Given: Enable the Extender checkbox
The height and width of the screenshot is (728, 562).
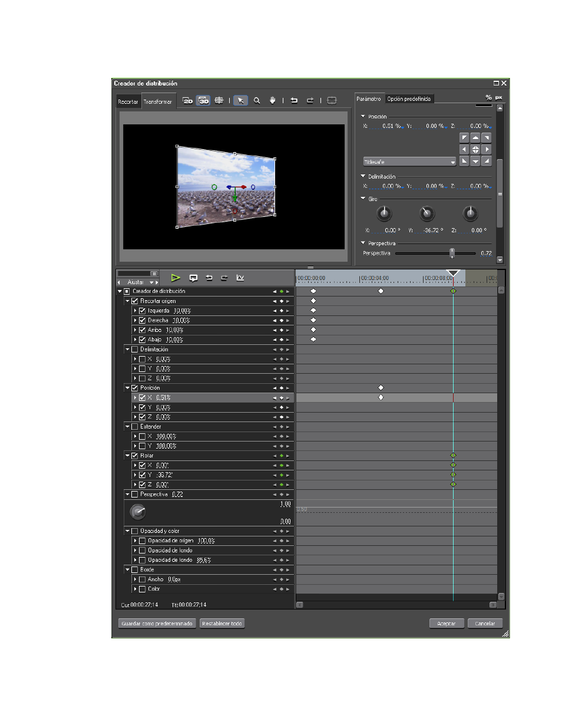Looking at the screenshot, I should point(135,427).
